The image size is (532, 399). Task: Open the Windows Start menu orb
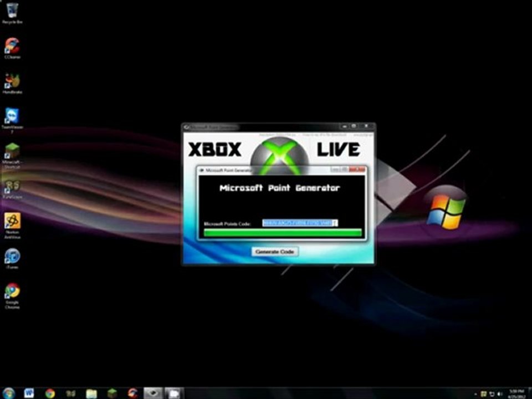coord(8,393)
